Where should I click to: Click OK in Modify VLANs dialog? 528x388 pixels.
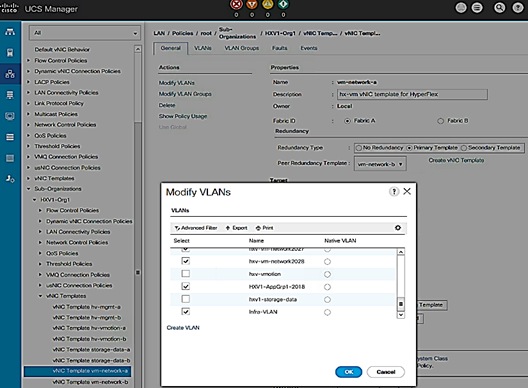pos(349,372)
